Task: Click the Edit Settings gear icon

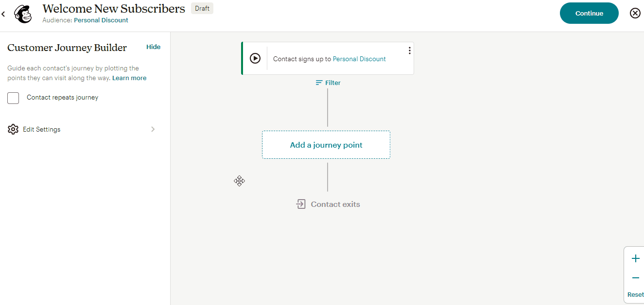Action: pyautogui.click(x=13, y=129)
